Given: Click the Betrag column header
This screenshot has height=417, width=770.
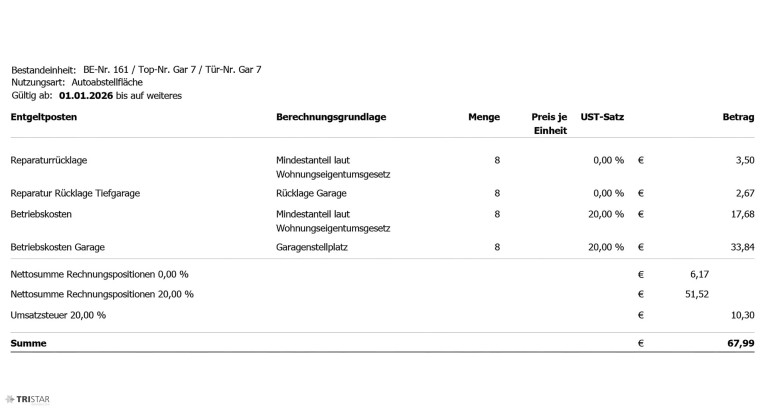Looking at the screenshot, I should point(738,117).
